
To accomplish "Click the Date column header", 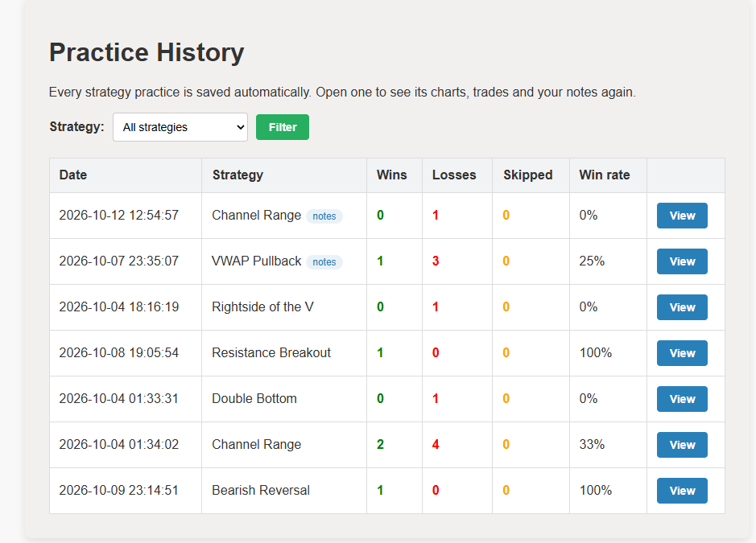I will pos(126,175).
